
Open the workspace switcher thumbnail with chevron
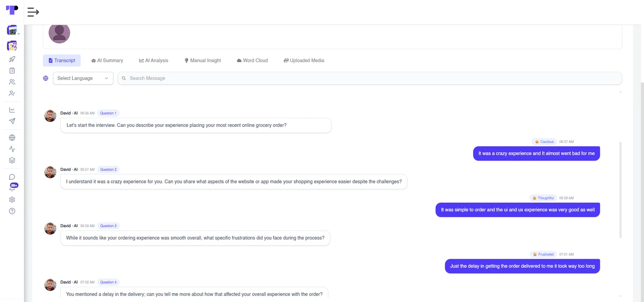pos(13,30)
